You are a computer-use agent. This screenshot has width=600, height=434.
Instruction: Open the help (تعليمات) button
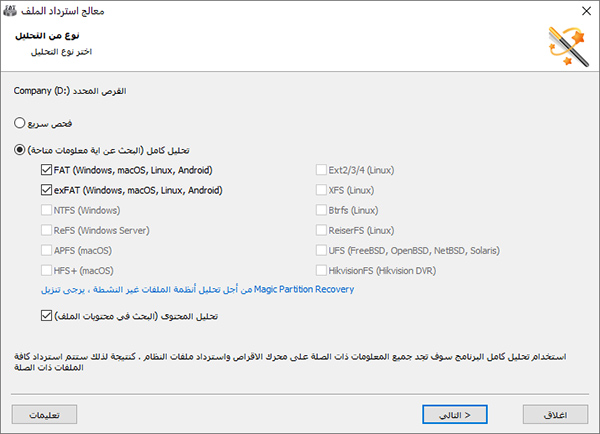[x=44, y=414]
